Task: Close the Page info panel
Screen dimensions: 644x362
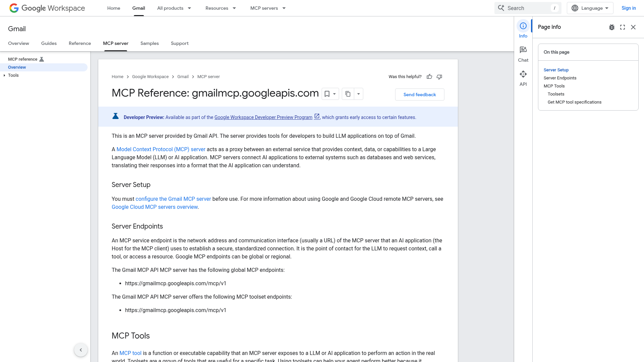Action: pyautogui.click(x=633, y=27)
